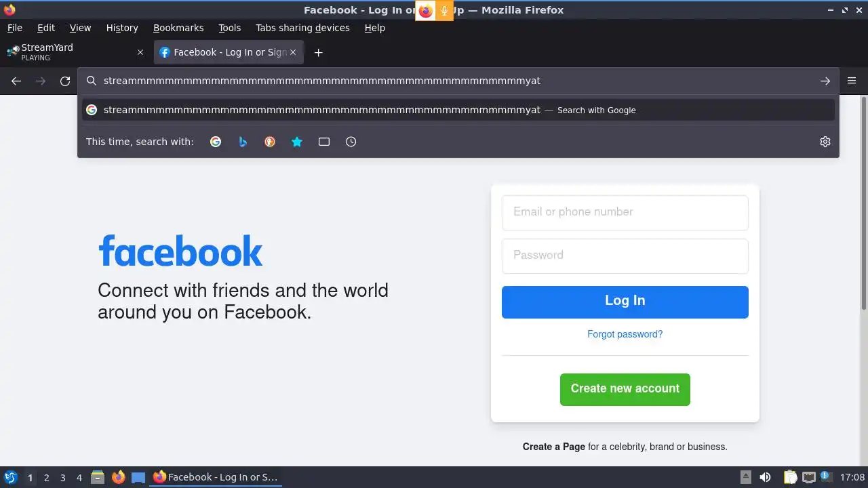Switch to virtual desktop 4
Viewport: 868px width, 488px height.
79,477
